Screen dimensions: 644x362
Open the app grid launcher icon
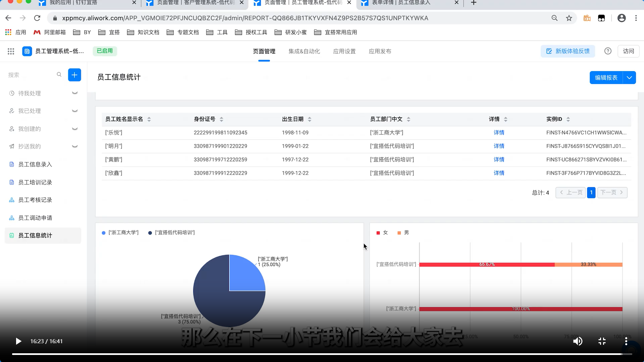click(x=11, y=51)
